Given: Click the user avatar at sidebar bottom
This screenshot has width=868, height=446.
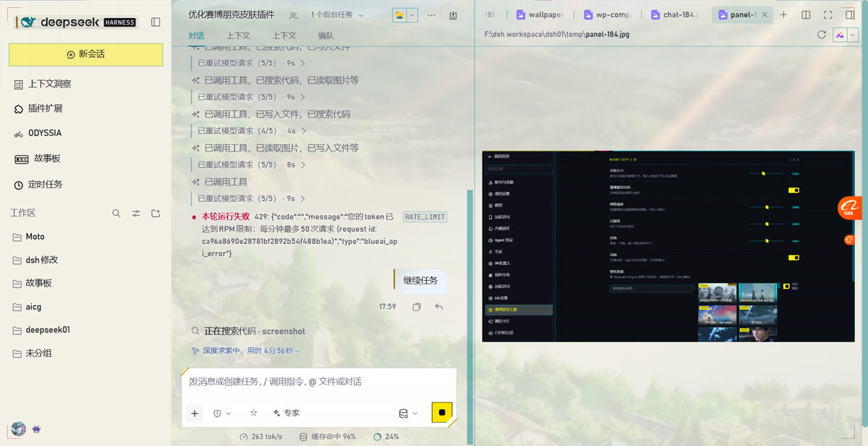Looking at the screenshot, I should [x=19, y=429].
